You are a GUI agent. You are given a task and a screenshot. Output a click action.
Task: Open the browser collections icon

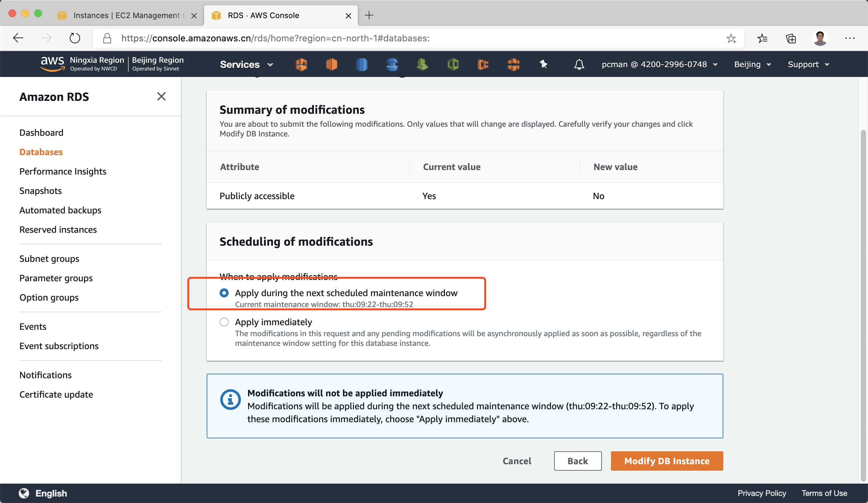coord(791,38)
